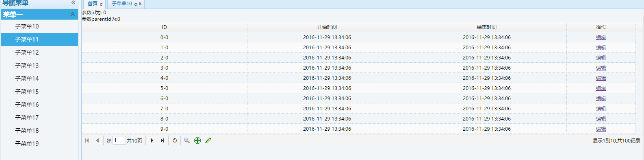Close the 子菜单10 tab
644x160 pixels.
pyautogui.click(x=140, y=4)
